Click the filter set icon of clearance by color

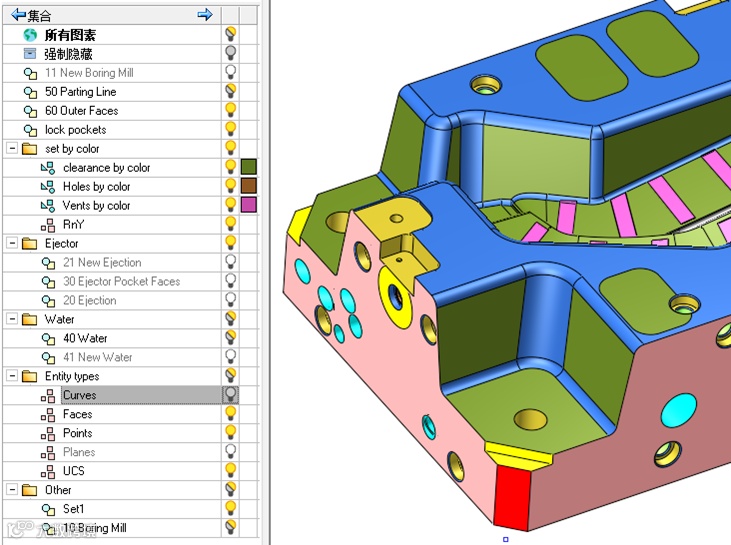tap(48, 168)
